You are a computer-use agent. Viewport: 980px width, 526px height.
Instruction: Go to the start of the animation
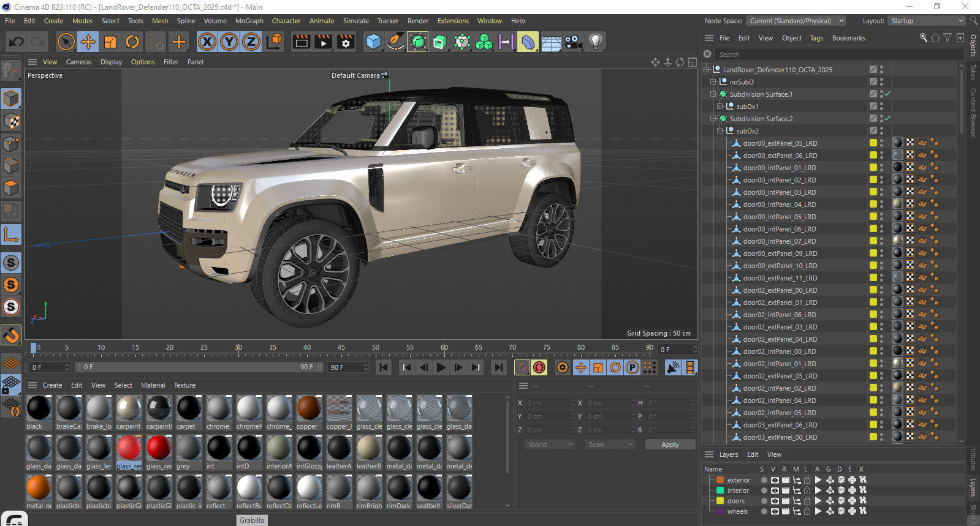pos(384,367)
